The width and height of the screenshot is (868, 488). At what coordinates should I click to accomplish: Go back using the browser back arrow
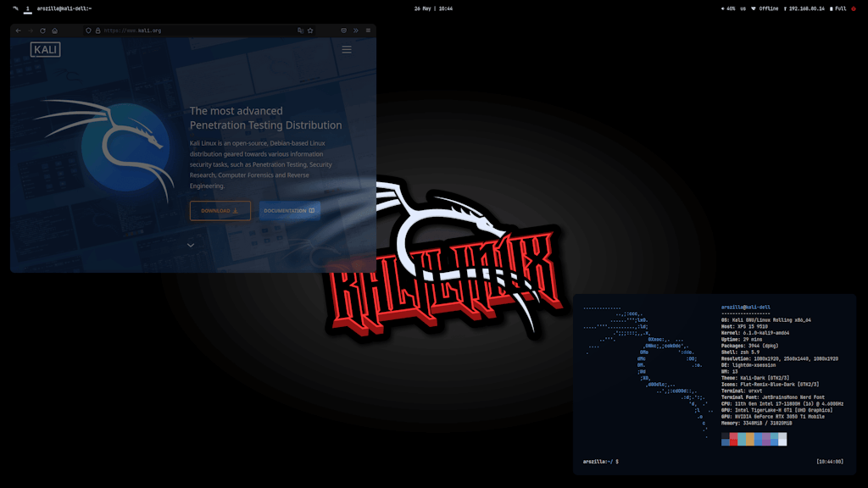19,31
